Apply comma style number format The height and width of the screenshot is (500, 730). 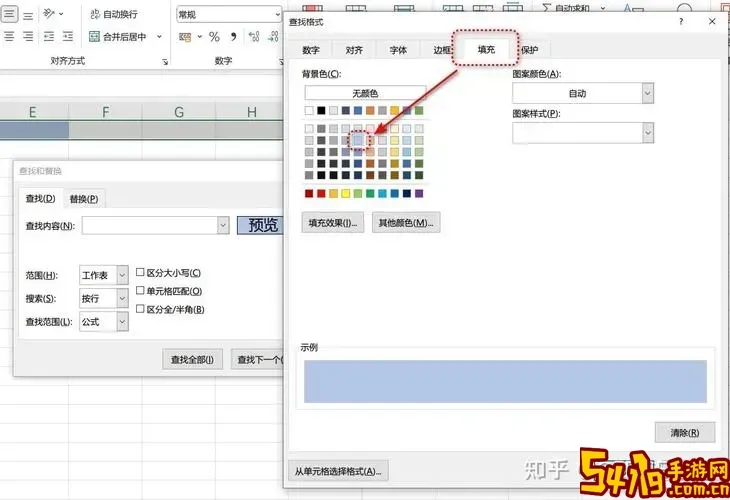234,36
